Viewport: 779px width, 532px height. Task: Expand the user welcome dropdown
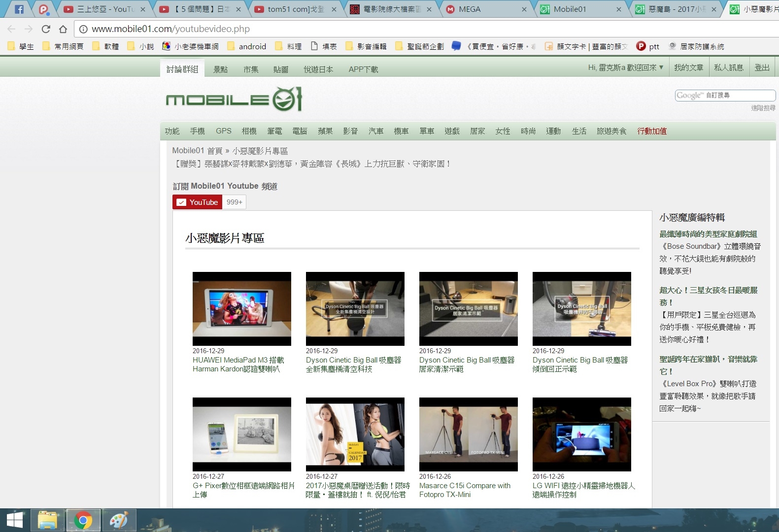click(x=626, y=67)
